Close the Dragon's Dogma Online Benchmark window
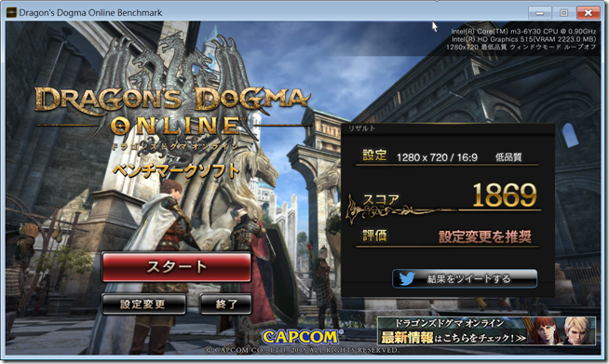This screenshot has height=364, width=609. click(x=588, y=13)
